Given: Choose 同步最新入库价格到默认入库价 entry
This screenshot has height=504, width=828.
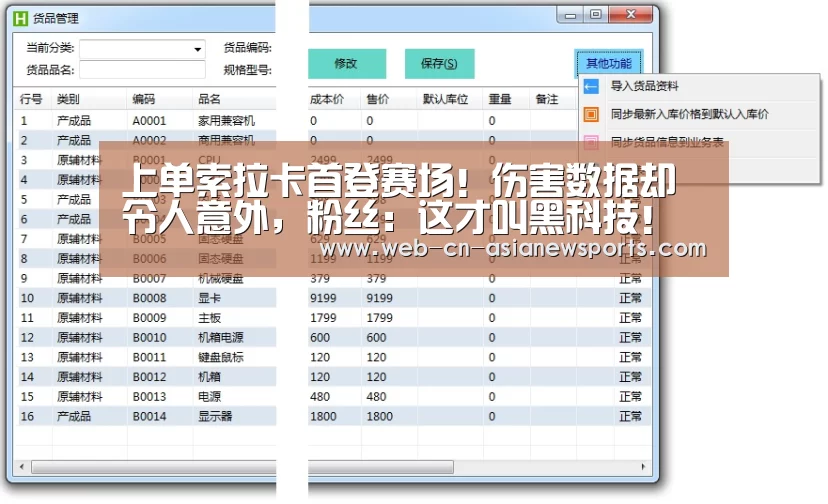Looking at the screenshot, I should point(690,114).
